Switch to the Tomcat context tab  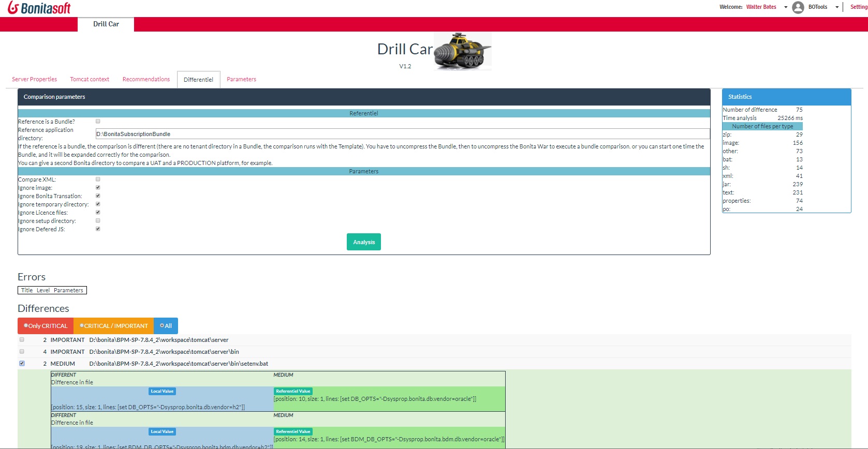coord(90,79)
